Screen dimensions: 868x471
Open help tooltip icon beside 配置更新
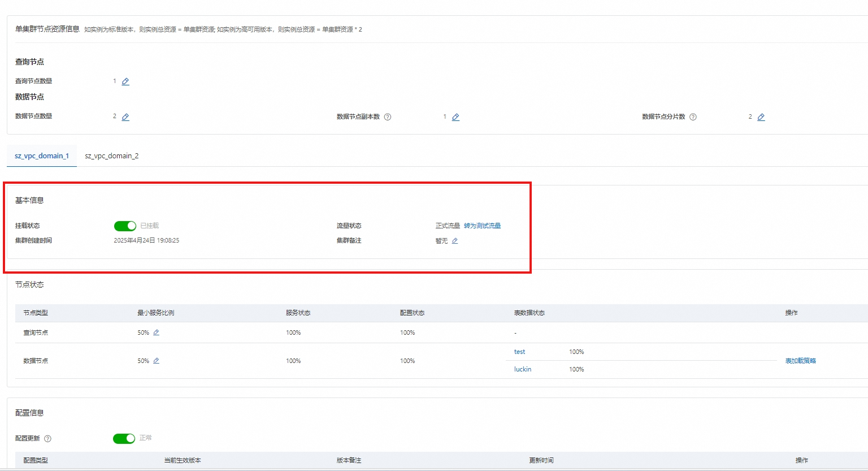[x=47, y=439]
